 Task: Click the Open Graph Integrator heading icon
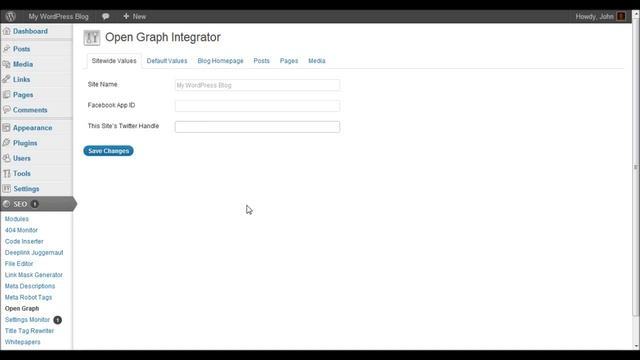pos(92,38)
